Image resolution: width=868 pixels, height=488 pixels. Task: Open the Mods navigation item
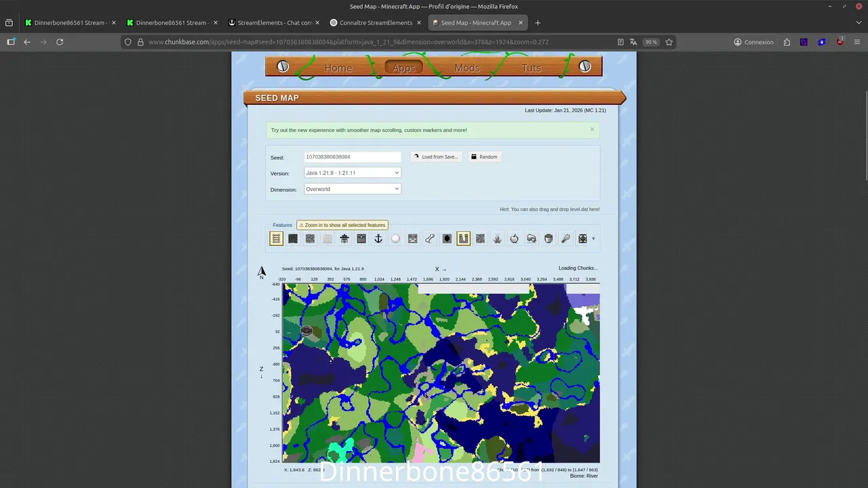467,68
